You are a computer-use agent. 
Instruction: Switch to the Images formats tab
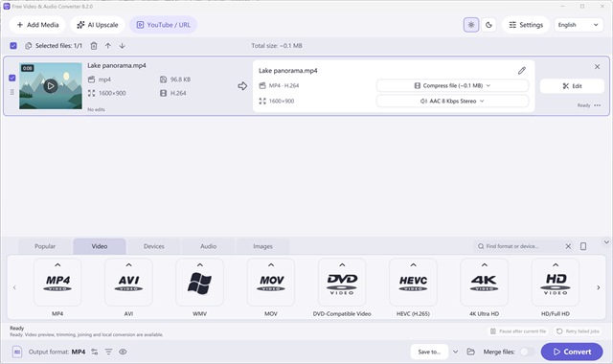pos(262,246)
